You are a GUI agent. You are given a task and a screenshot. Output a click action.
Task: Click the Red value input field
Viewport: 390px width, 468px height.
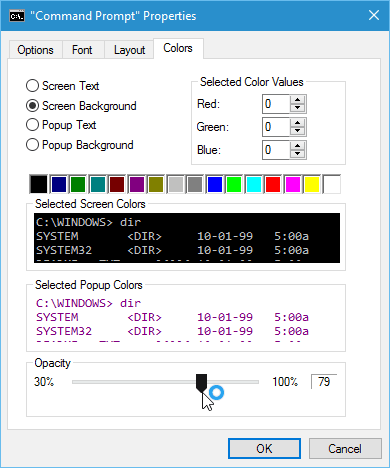pos(276,104)
